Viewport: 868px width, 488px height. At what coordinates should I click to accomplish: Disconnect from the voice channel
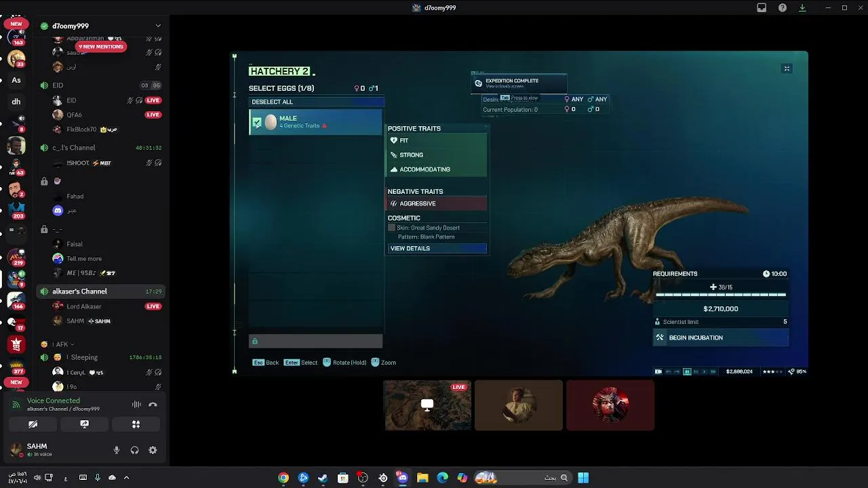[x=153, y=405]
